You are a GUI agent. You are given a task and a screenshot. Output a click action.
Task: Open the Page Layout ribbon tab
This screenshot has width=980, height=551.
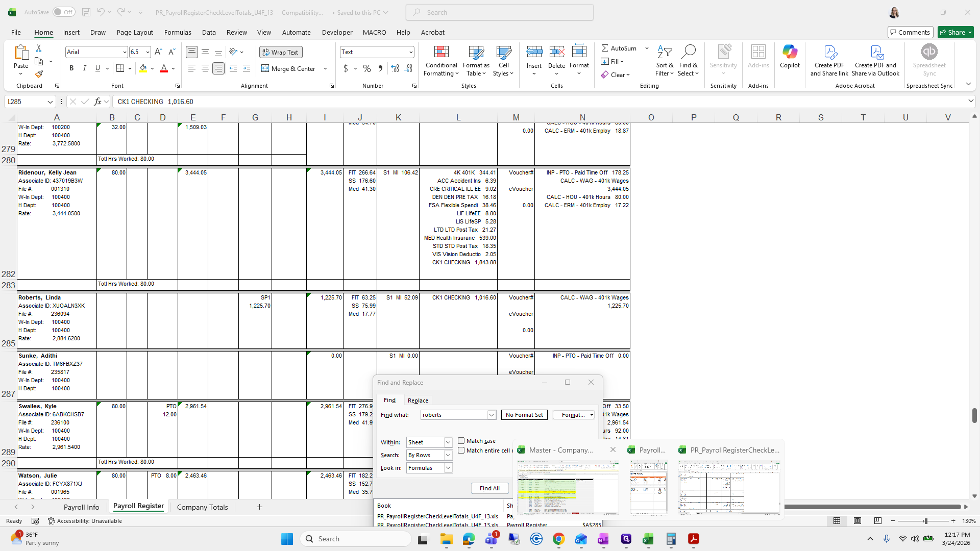pos(135,32)
